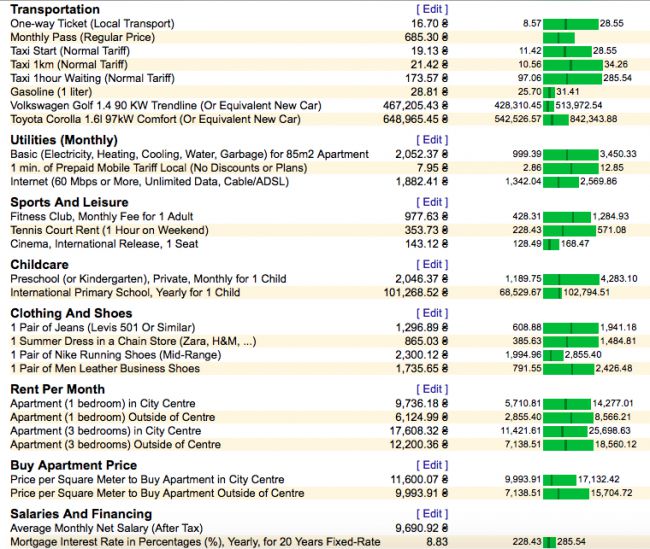The height and width of the screenshot is (549, 650).
Task: Click the International Primary School row label
Action: 125,293
